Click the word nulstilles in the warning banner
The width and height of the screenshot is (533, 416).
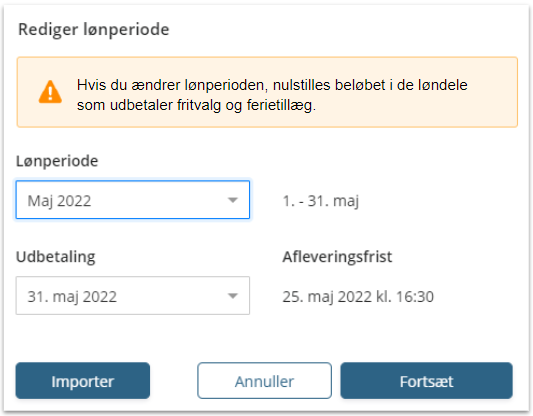(x=302, y=85)
